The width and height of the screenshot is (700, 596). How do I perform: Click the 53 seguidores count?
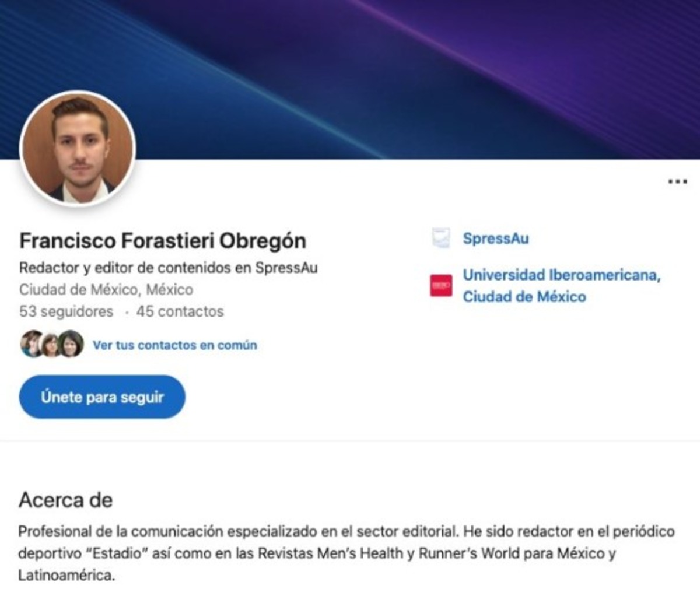(66, 311)
